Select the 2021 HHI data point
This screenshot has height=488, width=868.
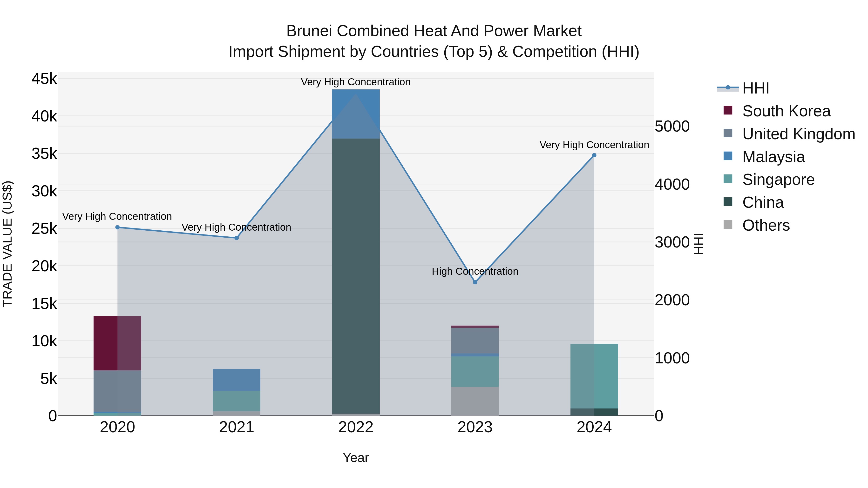click(x=237, y=238)
